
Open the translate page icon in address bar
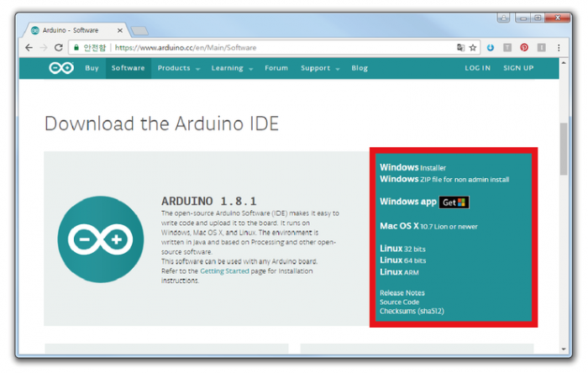pos(460,47)
